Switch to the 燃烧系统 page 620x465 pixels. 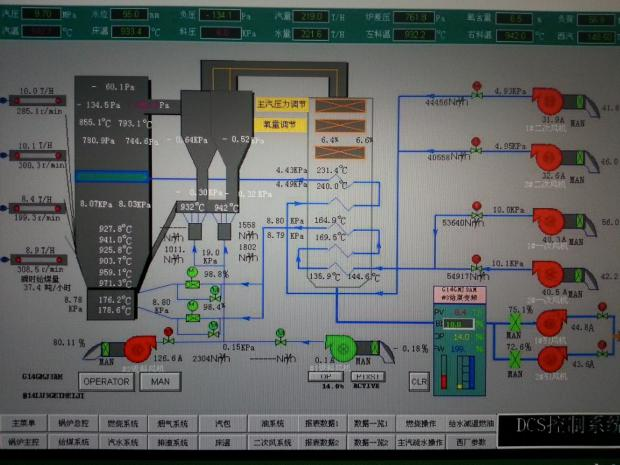[123, 423]
